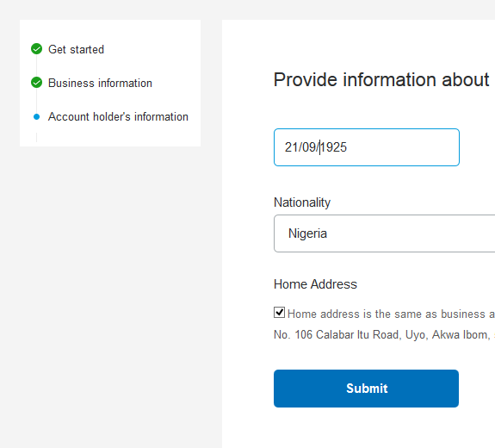Select the Account holder's information step
The width and height of the screenshot is (495, 448).
tap(118, 117)
